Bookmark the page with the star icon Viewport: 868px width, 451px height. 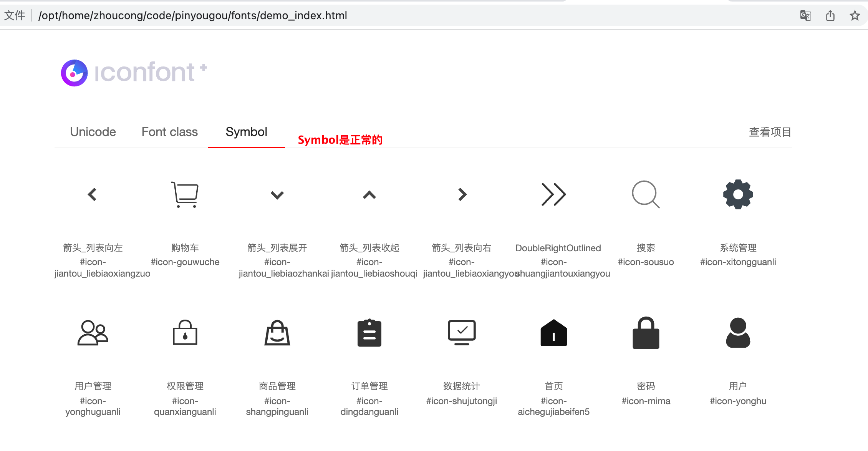pyautogui.click(x=855, y=15)
